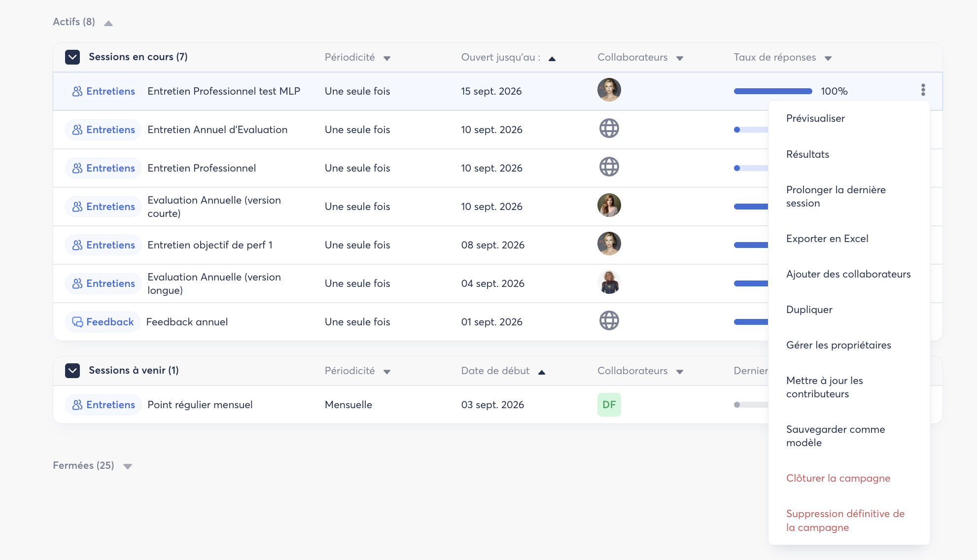This screenshot has width=977, height=560.
Task: Sort by Périodicité in Sessions en cours
Action: click(x=357, y=58)
